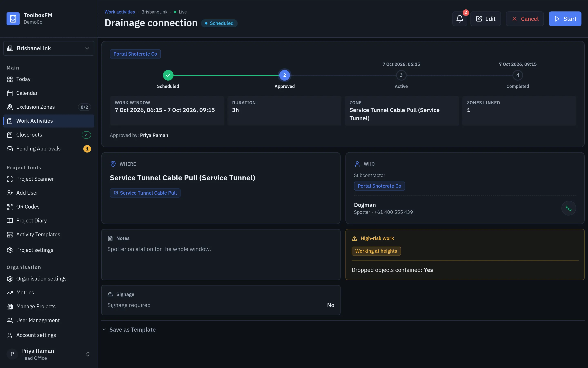Viewport: 588px width, 368px height.
Task: Click the Scheduled step checkmark in progress
Action: pos(168,75)
